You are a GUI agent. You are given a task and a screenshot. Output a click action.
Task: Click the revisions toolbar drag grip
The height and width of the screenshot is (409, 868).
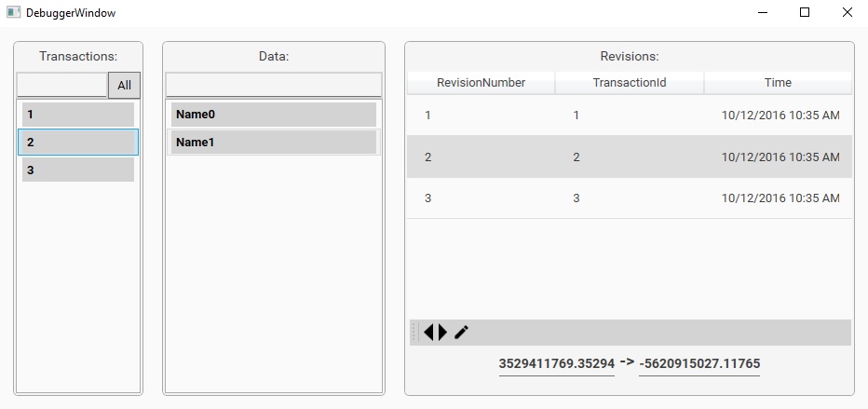tap(414, 333)
